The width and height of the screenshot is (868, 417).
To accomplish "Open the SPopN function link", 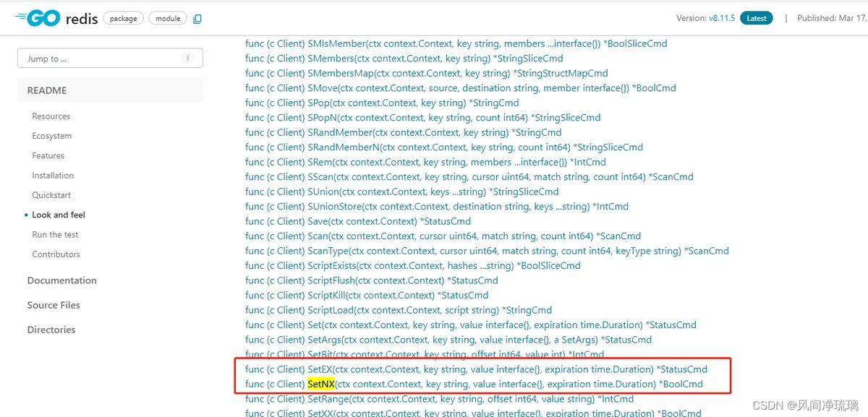I will (422, 117).
